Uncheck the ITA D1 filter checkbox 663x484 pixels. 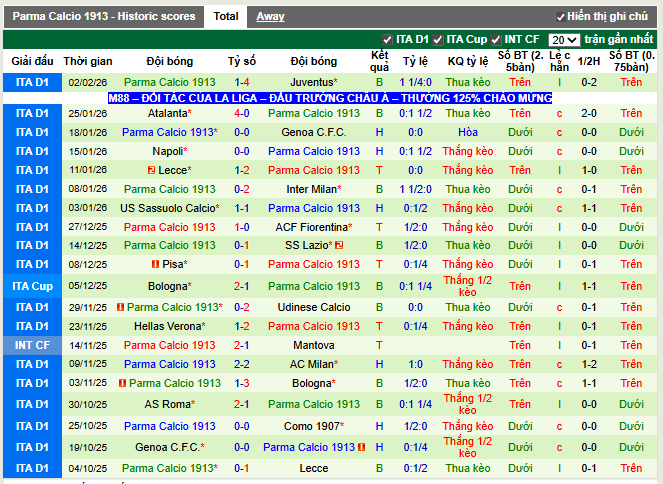pos(387,40)
